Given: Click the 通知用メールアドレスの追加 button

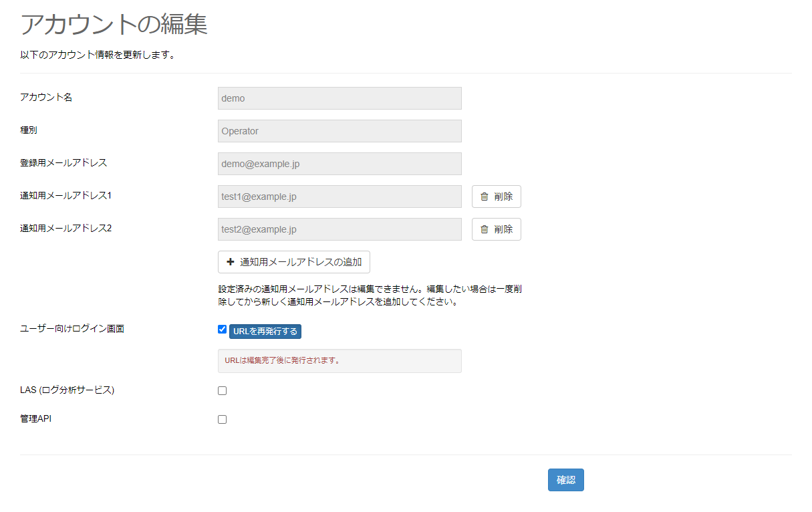Looking at the screenshot, I should tap(294, 262).
